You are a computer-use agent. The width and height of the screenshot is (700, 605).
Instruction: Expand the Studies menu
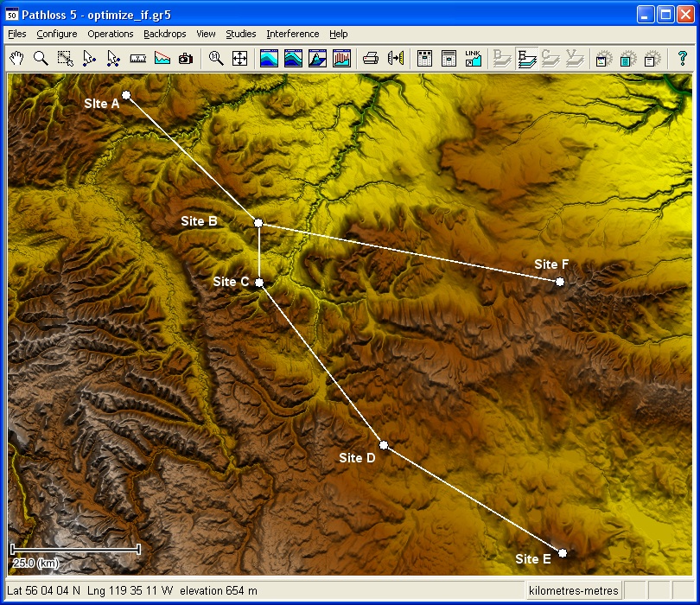point(240,34)
